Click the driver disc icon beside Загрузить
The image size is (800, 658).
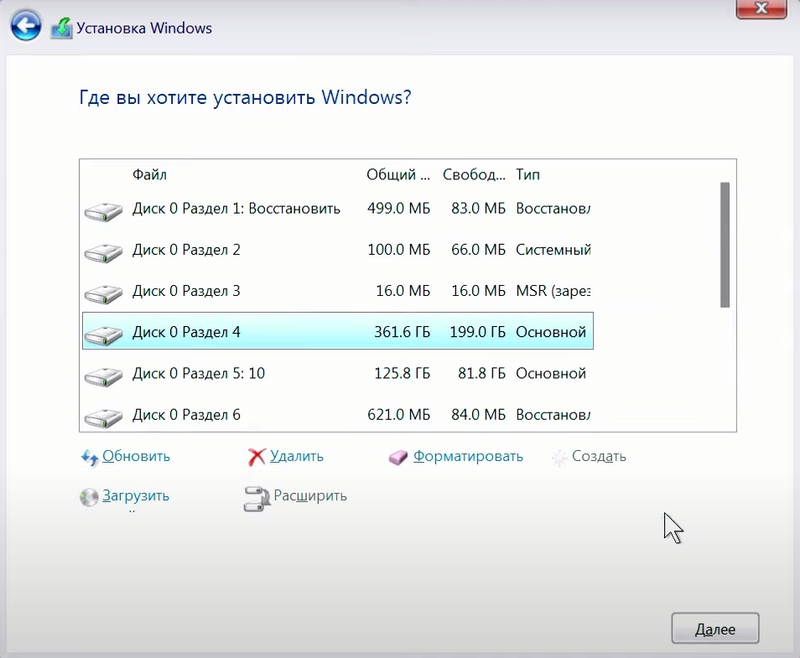(x=89, y=496)
